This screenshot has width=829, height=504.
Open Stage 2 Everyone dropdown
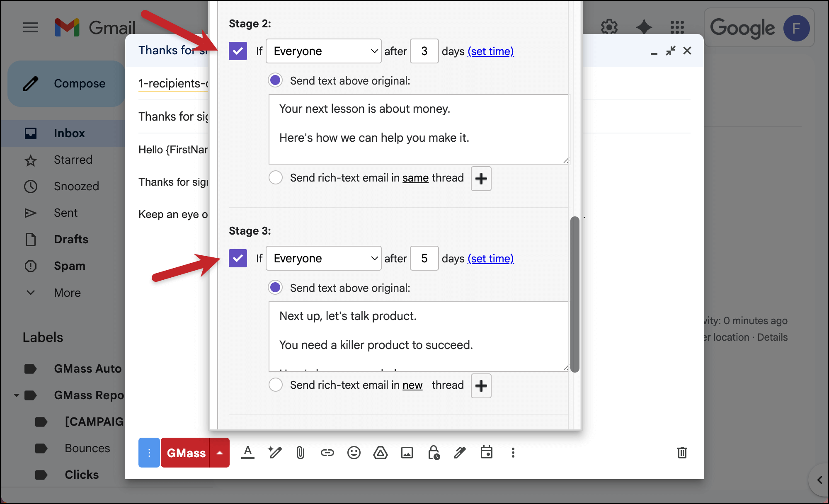323,51
